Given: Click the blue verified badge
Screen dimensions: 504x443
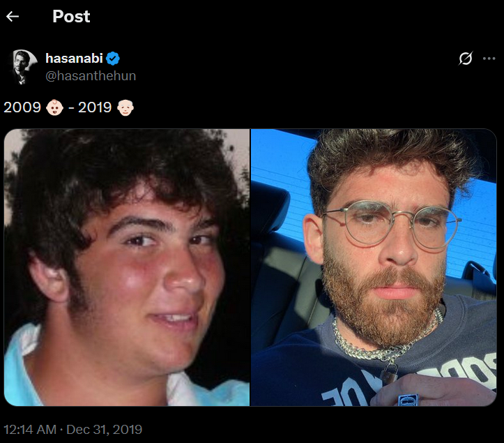Looking at the screenshot, I should click(x=113, y=59).
